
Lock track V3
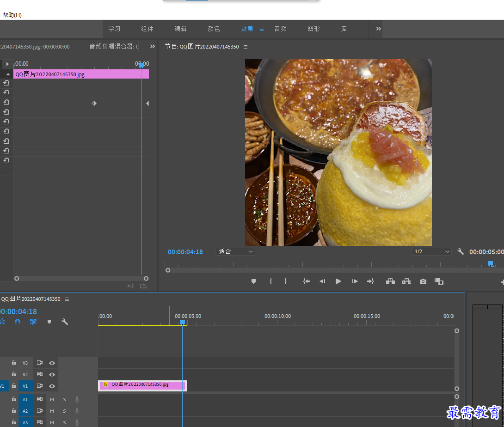tap(14, 363)
